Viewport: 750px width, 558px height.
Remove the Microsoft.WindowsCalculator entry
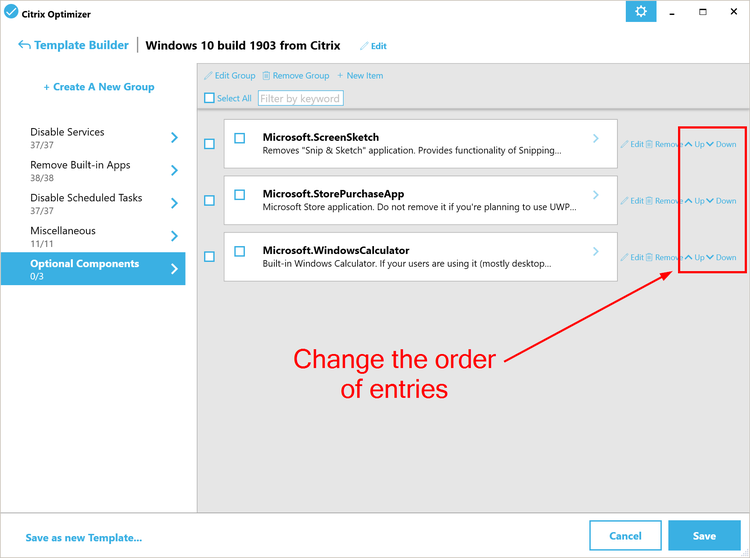(664, 257)
